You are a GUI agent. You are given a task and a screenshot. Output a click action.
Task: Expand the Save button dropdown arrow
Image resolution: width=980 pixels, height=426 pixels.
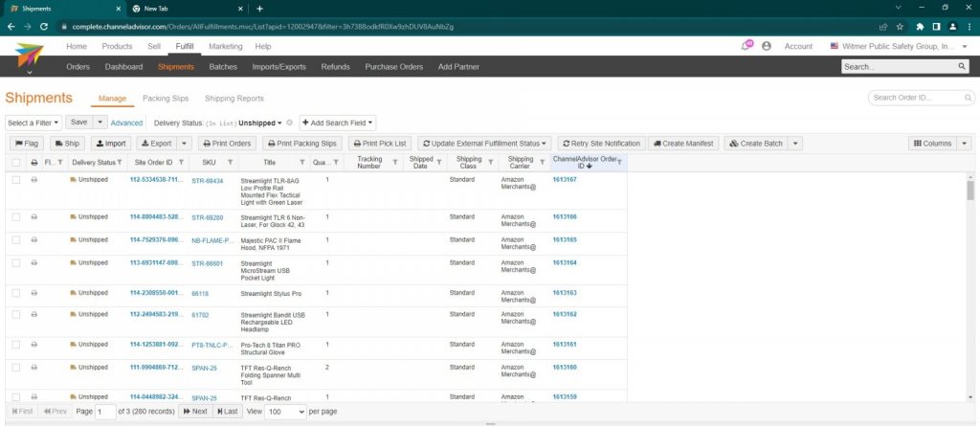(x=100, y=123)
